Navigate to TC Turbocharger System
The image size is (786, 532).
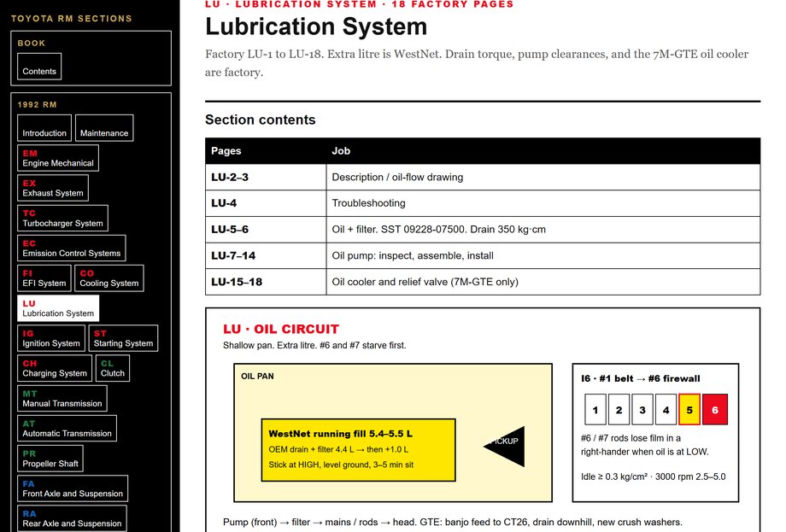click(x=62, y=219)
